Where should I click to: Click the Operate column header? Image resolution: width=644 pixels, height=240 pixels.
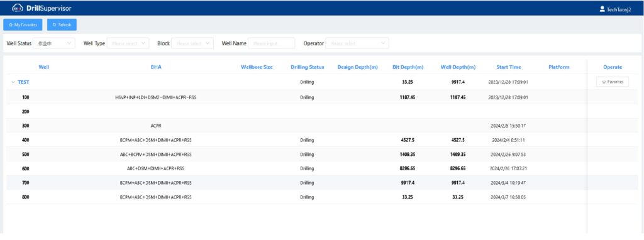(x=613, y=67)
